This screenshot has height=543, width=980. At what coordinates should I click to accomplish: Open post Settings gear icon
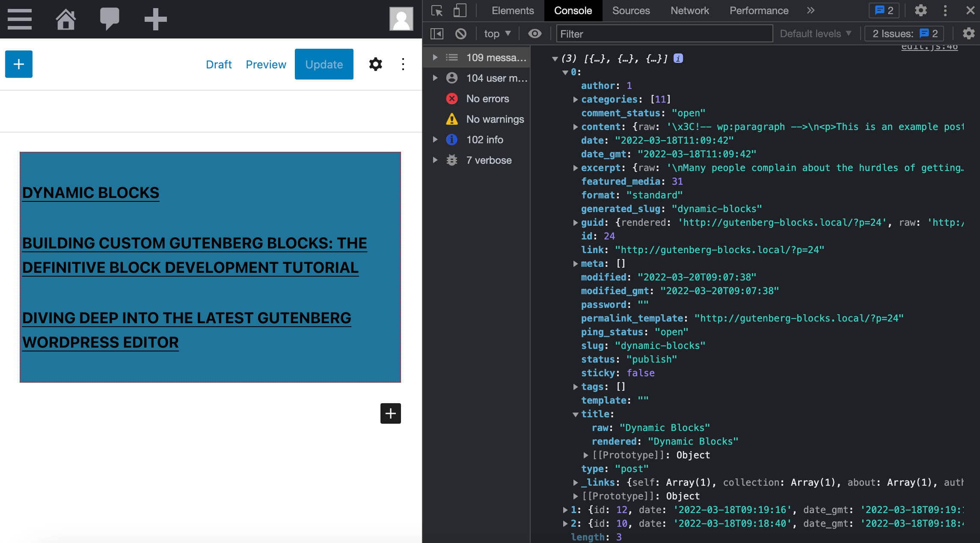tap(374, 64)
